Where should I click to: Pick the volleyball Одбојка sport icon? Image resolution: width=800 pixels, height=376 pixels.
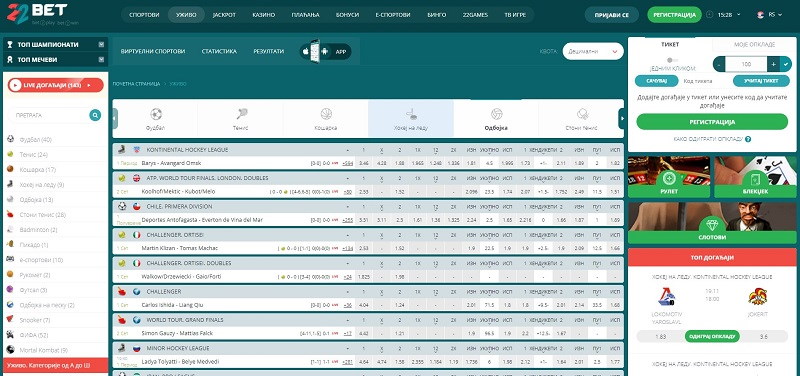496,114
